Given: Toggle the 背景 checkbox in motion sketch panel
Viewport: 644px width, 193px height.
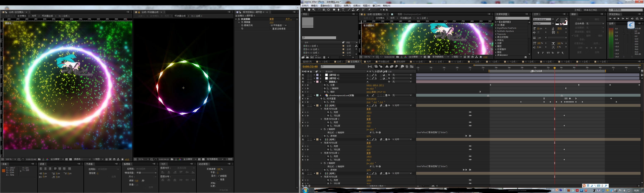Looking at the screenshot, I should (218, 180).
